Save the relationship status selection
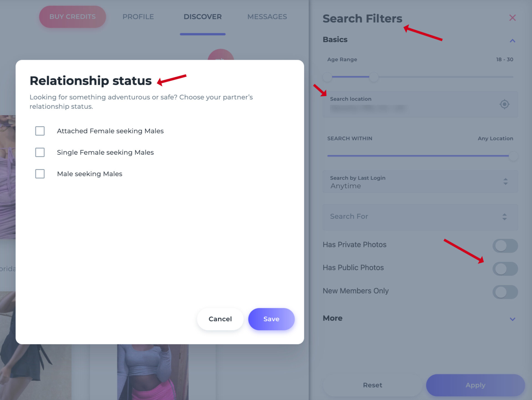Image resolution: width=532 pixels, height=400 pixels. (x=271, y=319)
